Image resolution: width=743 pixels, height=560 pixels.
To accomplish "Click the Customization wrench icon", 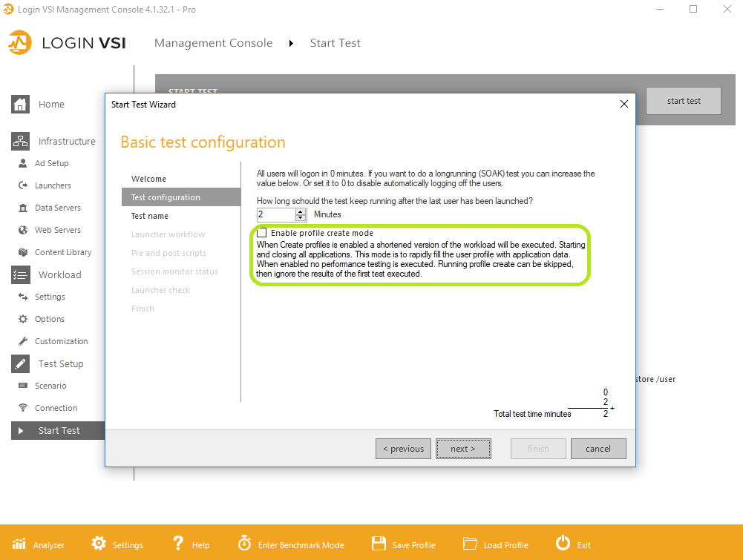I will (x=23, y=341).
